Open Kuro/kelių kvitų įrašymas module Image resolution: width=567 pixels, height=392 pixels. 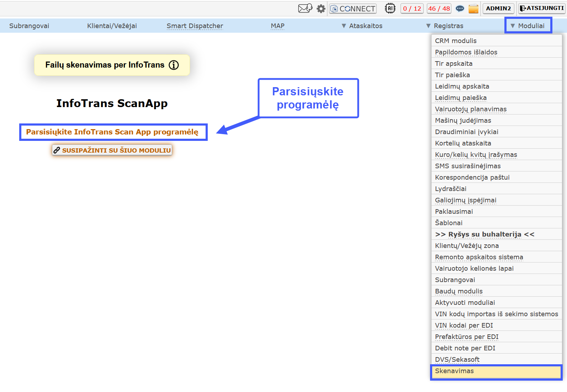pyautogui.click(x=496, y=154)
